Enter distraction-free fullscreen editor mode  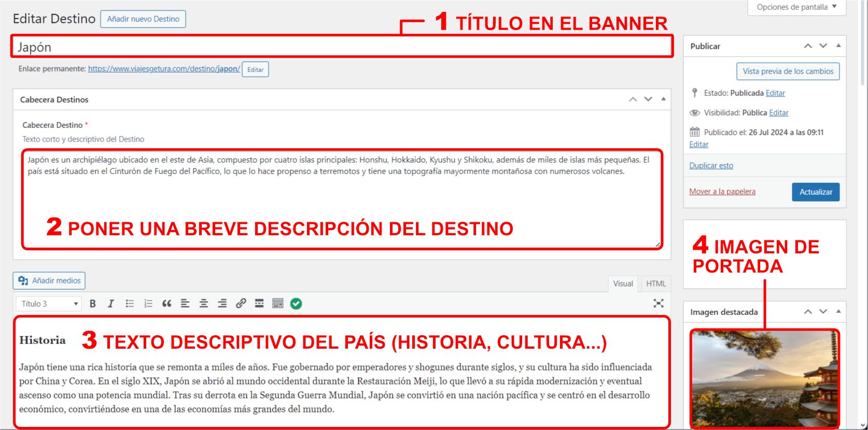pos(659,303)
